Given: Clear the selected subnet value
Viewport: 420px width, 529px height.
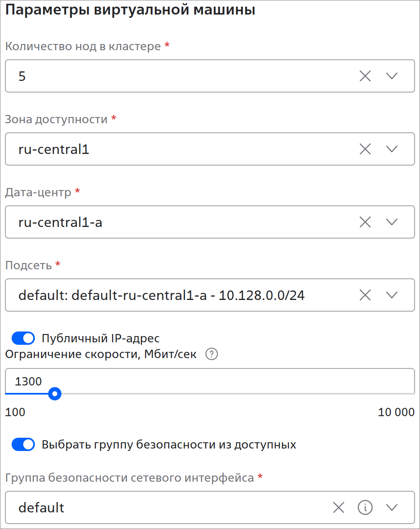Looking at the screenshot, I should click(x=365, y=295).
